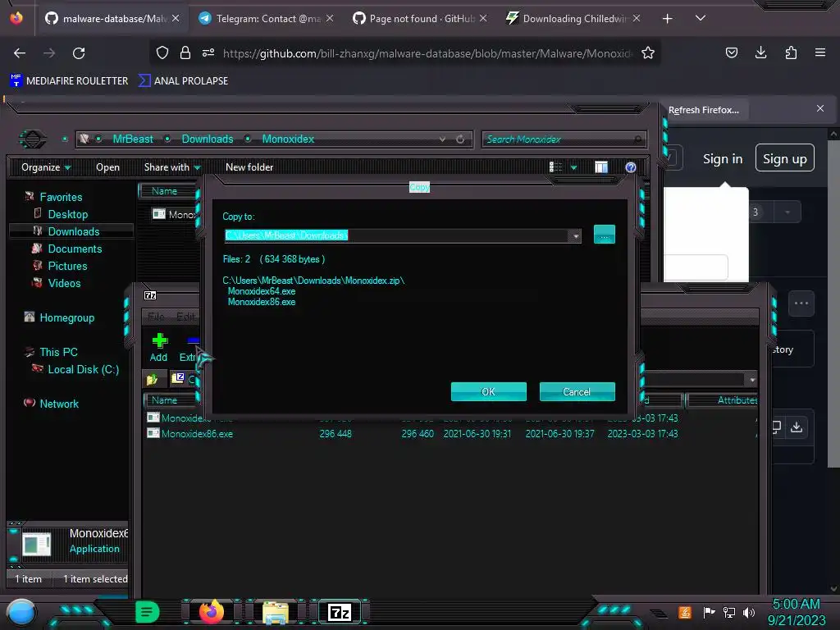Open Firefox extensions icon
The height and width of the screenshot is (630, 840).
pyautogui.click(x=791, y=52)
